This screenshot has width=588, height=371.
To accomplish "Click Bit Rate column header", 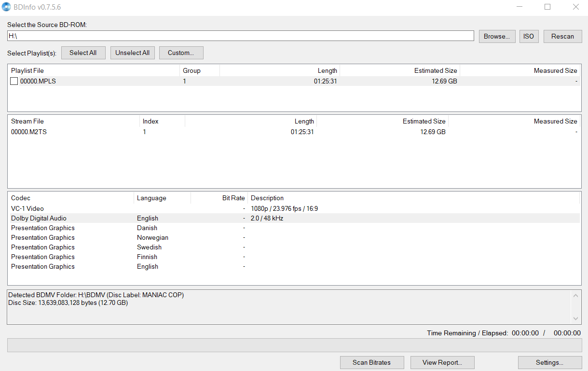I will (x=219, y=198).
